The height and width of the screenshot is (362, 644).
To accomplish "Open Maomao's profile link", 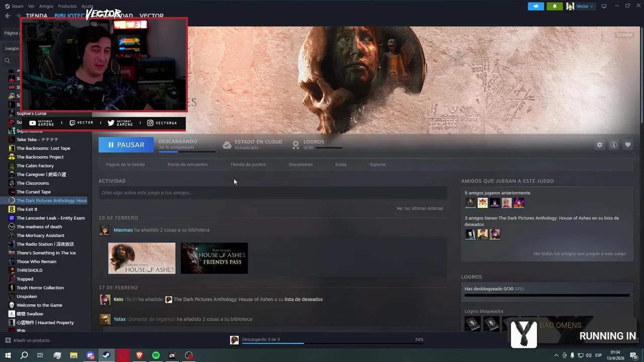I will (x=123, y=230).
